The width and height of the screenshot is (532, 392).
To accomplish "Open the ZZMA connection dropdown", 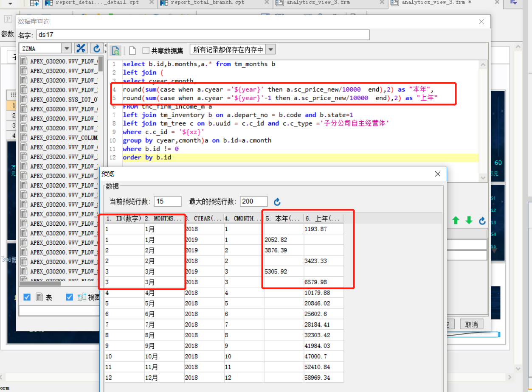I will click(67, 48).
